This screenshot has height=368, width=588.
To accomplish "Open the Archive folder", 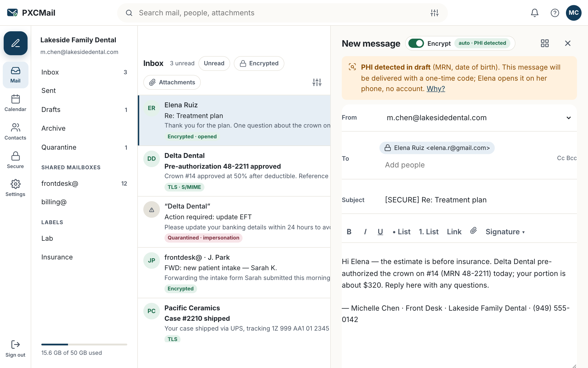I will click(x=84, y=128).
